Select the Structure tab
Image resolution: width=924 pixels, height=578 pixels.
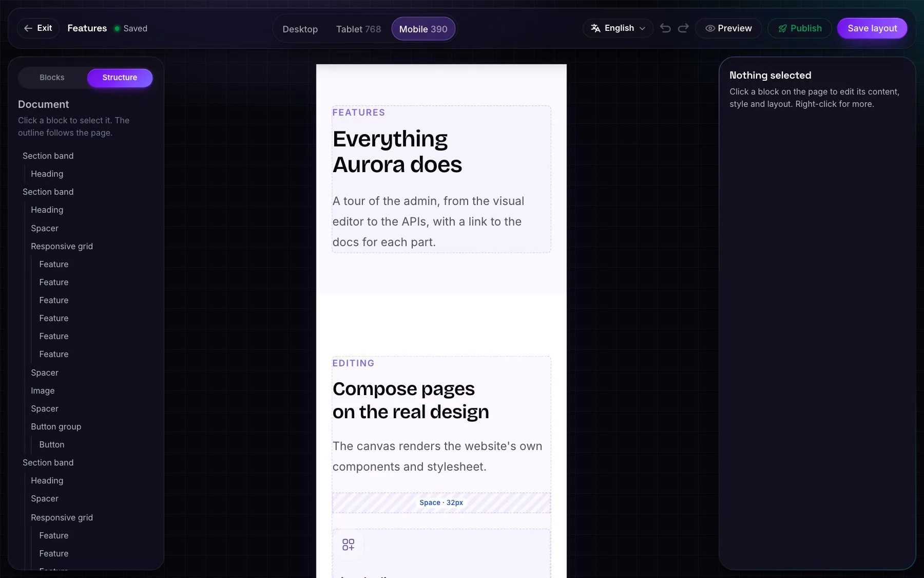pos(120,78)
